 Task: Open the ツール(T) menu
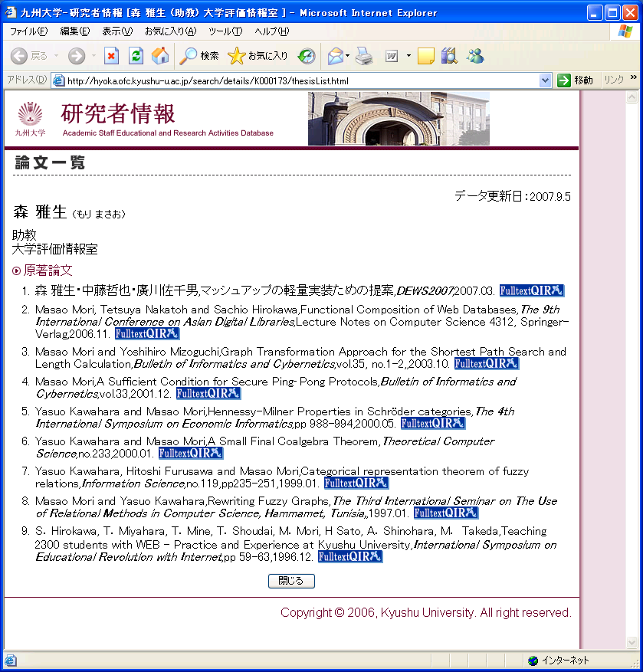tap(225, 31)
